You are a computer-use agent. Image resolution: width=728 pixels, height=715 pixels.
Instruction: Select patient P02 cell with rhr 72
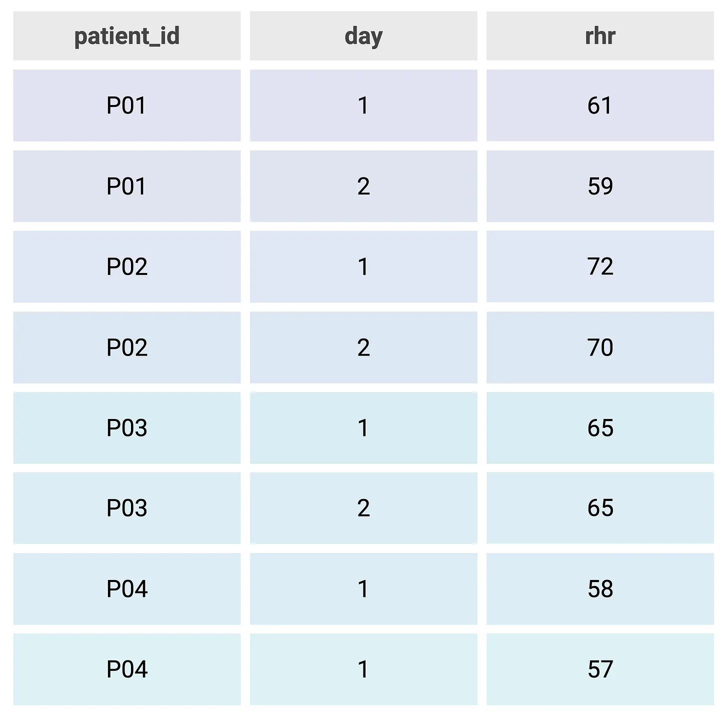126,266
